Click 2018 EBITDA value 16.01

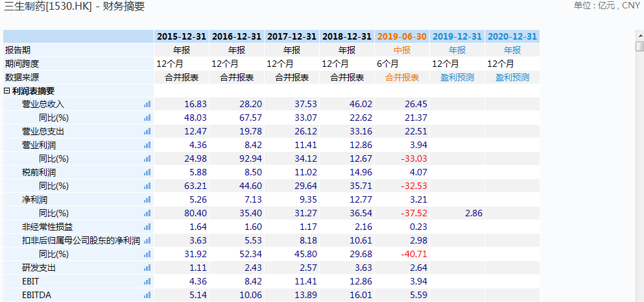point(361,295)
